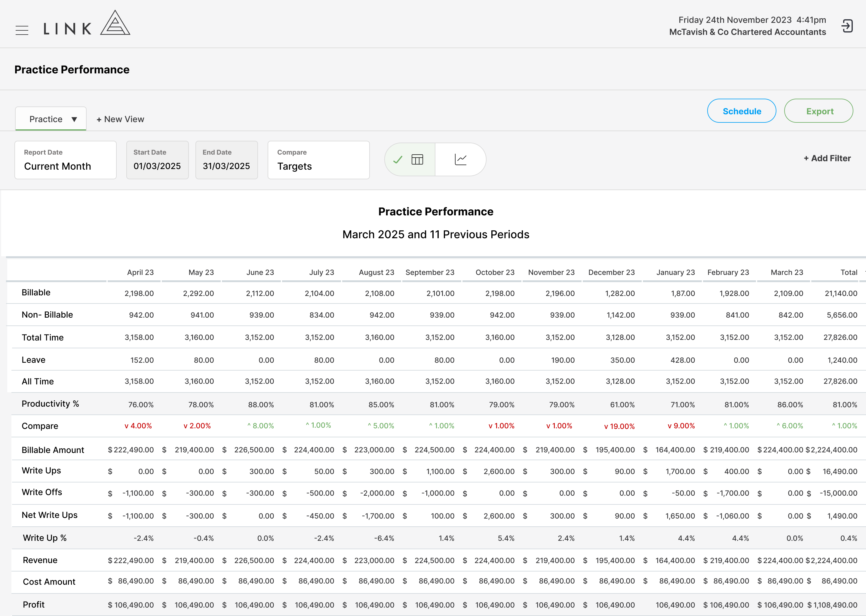The image size is (866, 616).
Task: Click Billable total 21,140.00
Action: (841, 294)
